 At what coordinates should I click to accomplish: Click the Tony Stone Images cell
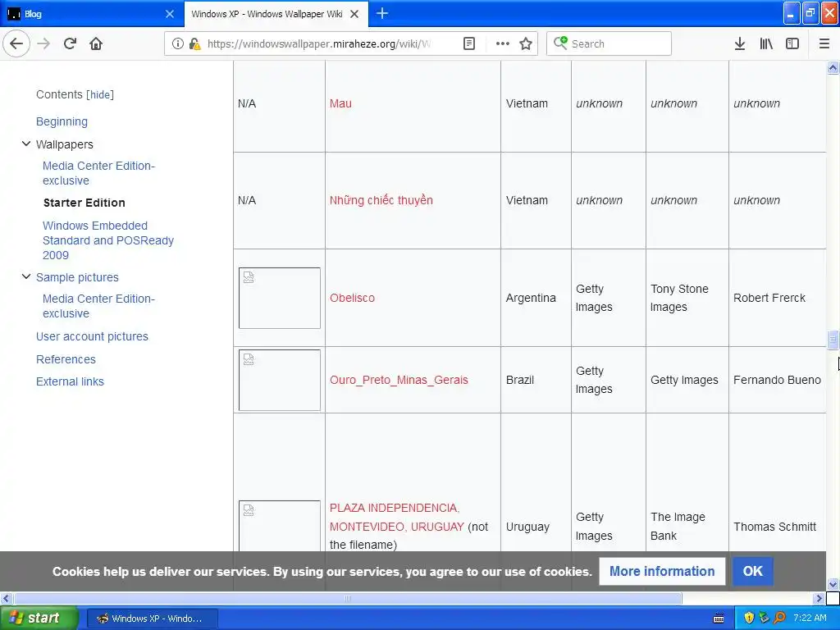coord(687,298)
